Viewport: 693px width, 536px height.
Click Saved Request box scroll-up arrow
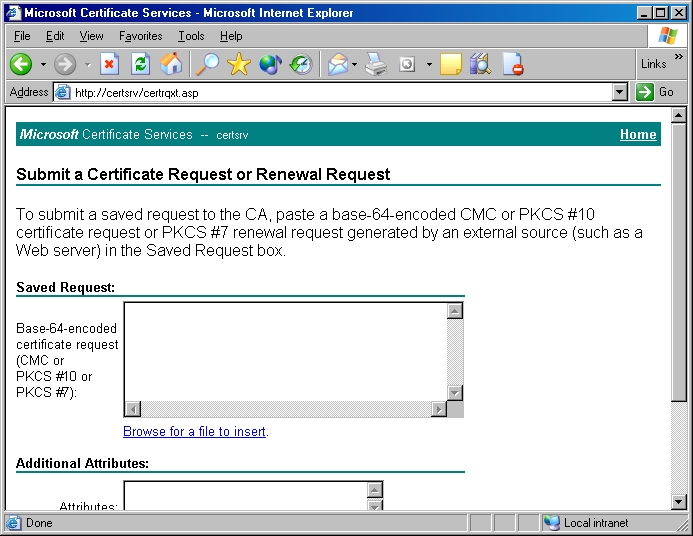[455, 311]
